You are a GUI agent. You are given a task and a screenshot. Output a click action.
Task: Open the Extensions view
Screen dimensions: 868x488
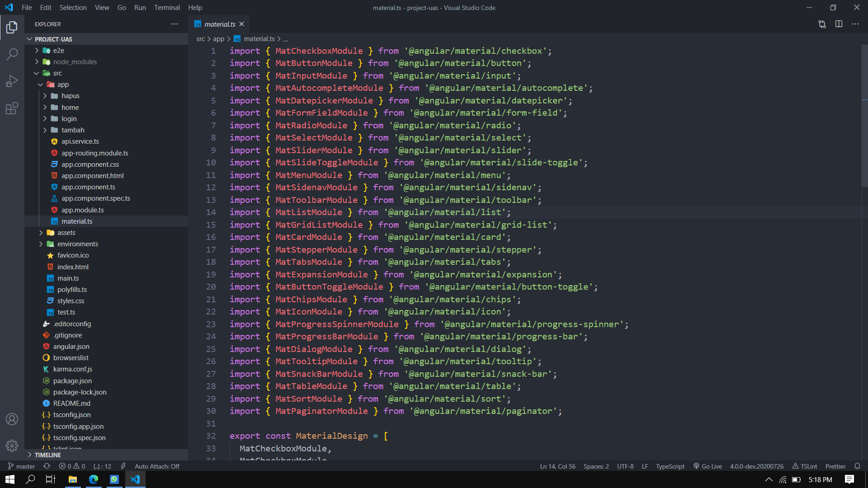(12, 108)
